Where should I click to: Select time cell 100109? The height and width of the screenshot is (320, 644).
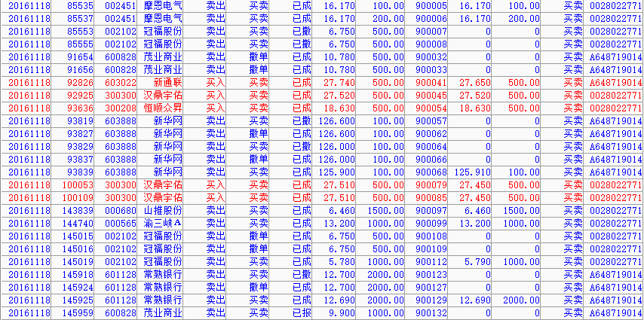click(x=78, y=198)
